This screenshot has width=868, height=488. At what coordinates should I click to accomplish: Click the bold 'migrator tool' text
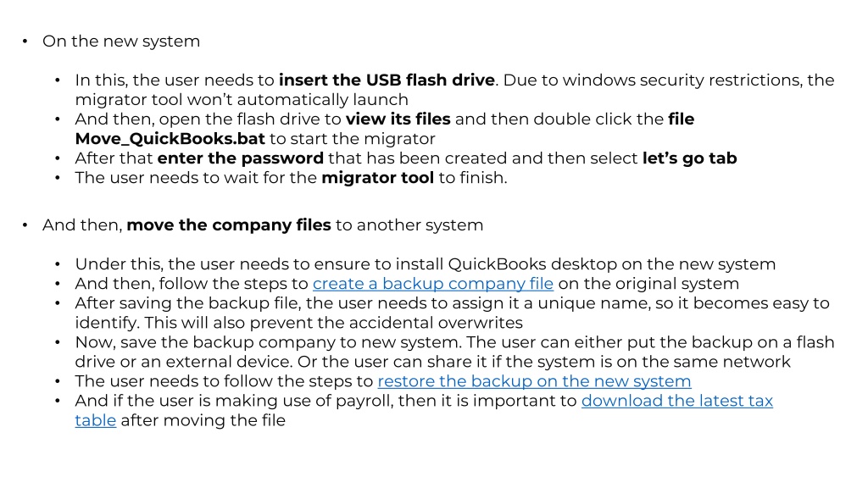pyautogui.click(x=377, y=178)
